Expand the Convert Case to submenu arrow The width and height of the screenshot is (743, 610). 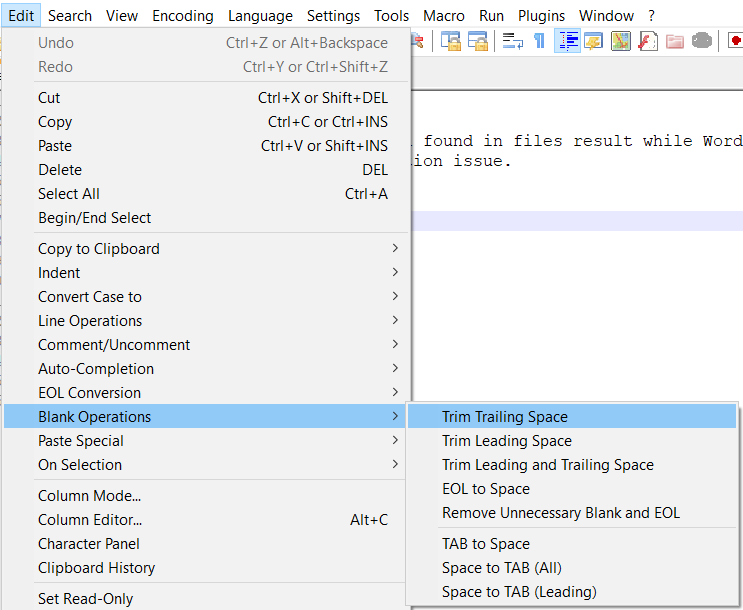tap(395, 296)
